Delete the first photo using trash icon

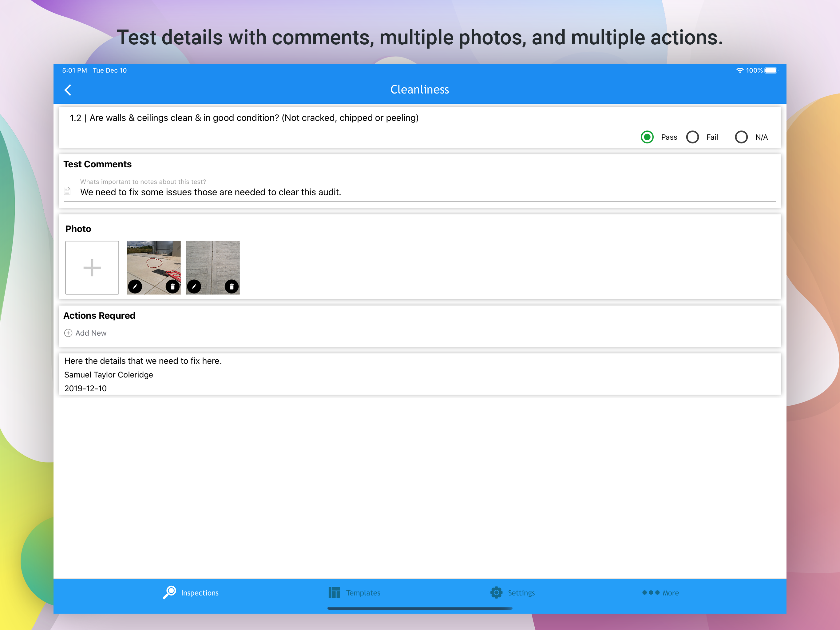click(x=173, y=286)
